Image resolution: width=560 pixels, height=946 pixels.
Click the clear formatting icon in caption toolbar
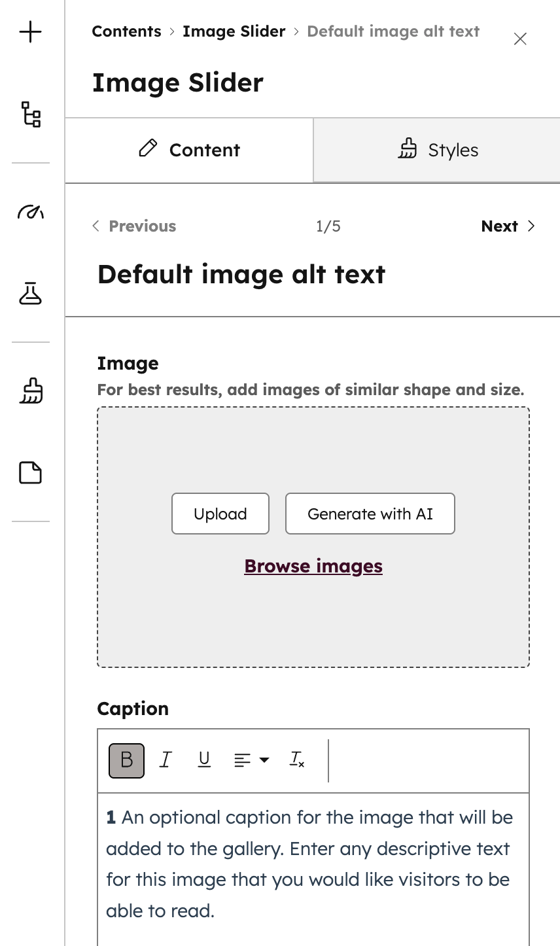click(296, 760)
